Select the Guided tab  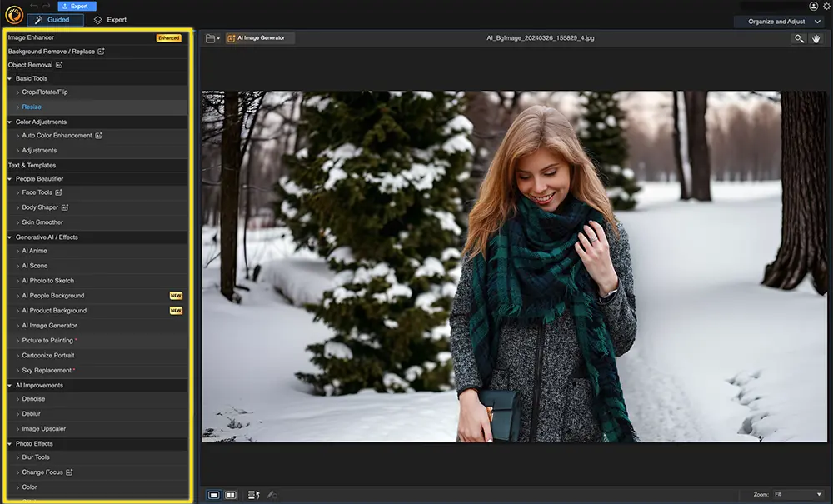click(x=55, y=19)
